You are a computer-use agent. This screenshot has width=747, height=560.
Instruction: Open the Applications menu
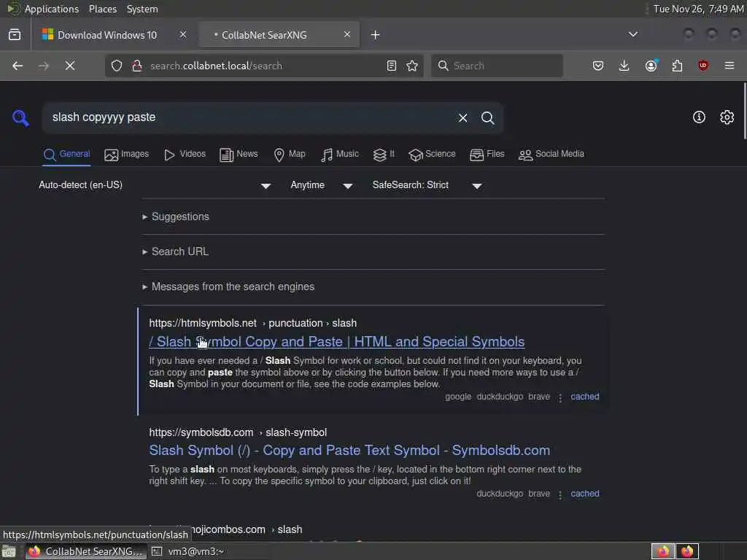click(x=52, y=9)
